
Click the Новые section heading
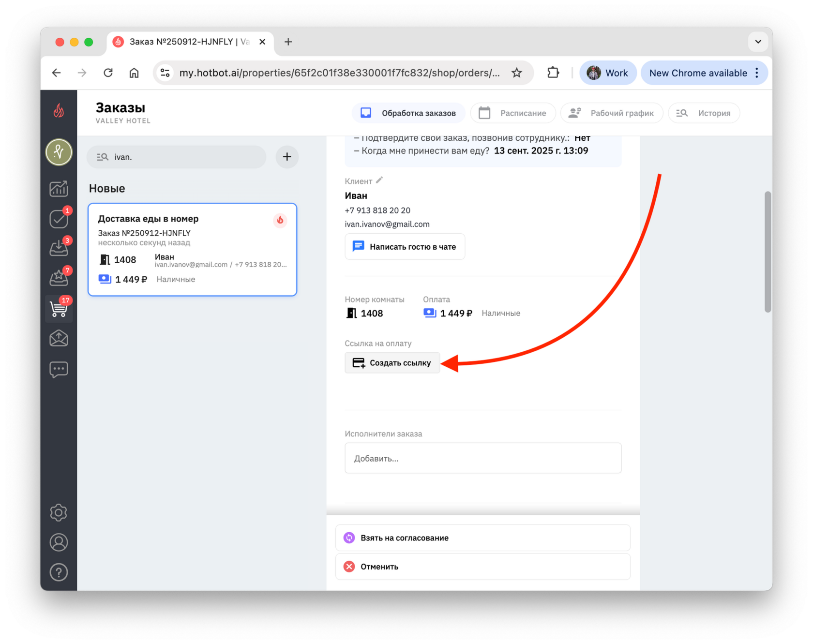107,188
